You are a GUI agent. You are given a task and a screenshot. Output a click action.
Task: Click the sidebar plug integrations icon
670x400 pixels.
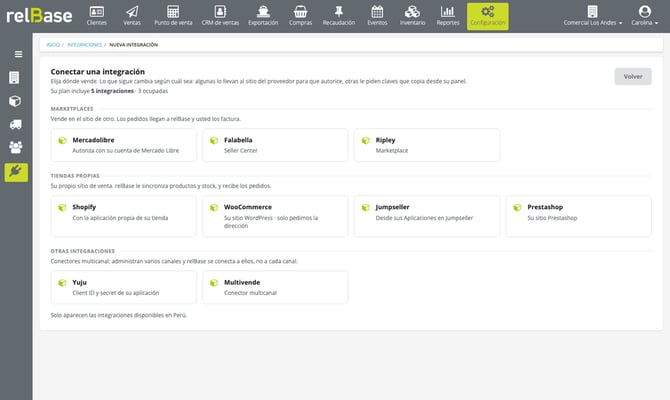point(16,172)
